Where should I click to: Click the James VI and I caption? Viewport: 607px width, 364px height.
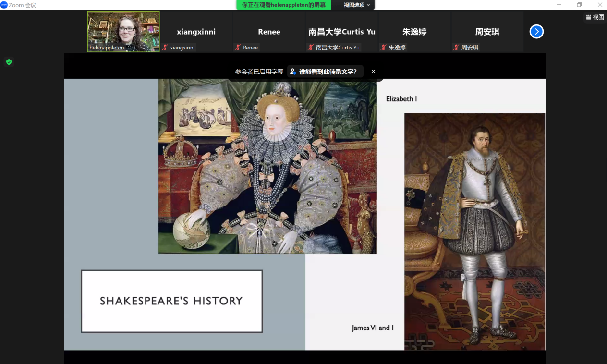coord(373,328)
